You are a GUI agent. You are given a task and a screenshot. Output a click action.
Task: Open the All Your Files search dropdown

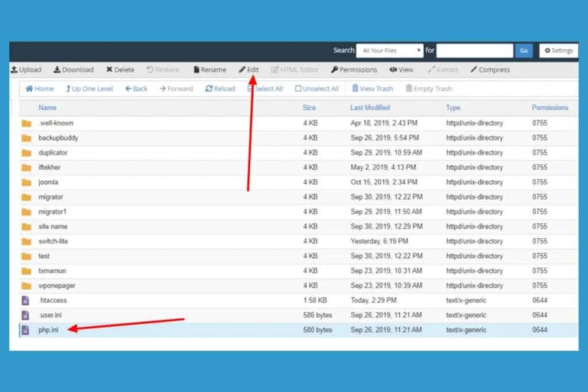(x=390, y=51)
